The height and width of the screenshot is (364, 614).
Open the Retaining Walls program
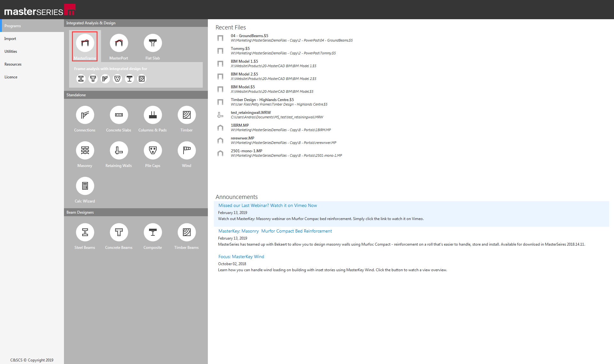pyautogui.click(x=119, y=151)
